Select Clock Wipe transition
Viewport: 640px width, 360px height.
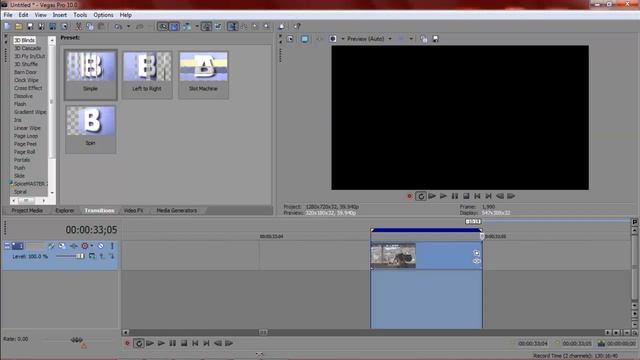26,80
